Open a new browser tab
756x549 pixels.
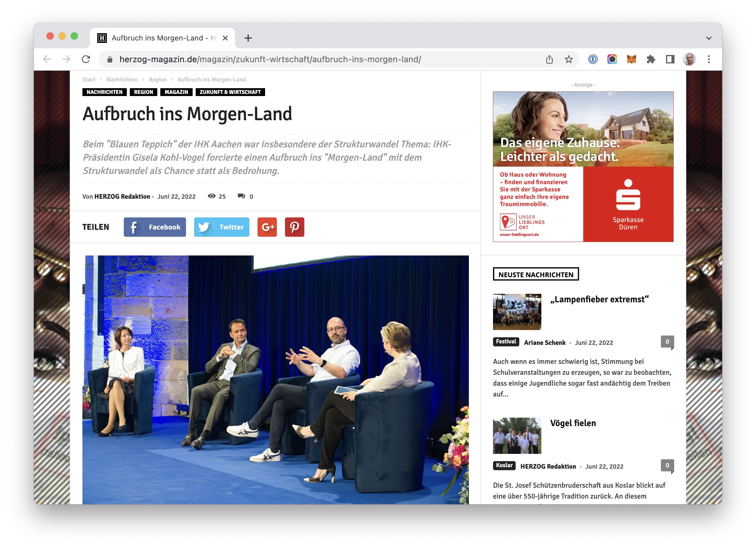pyautogui.click(x=248, y=38)
